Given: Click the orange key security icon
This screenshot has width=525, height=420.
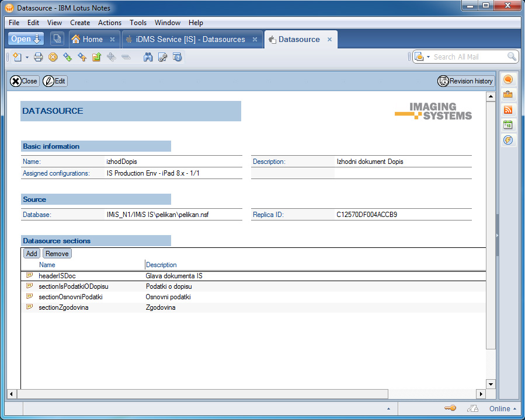Looking at the screenshot, I should coord(450,408).
